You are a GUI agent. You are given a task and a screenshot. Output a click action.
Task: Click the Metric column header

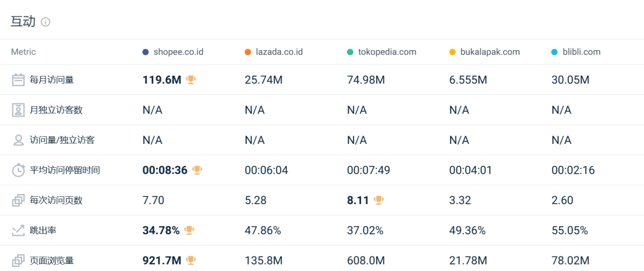click(23, 52)
